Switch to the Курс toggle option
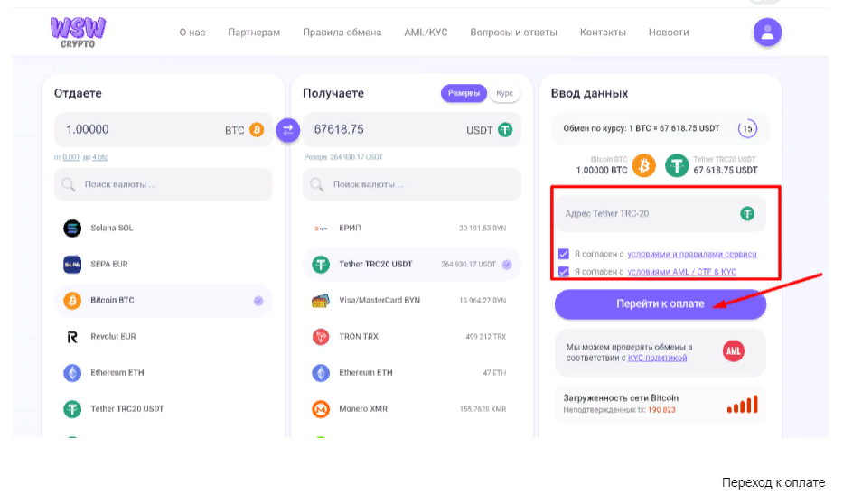Viewport: 862px width, 504px height. (504, 93)
